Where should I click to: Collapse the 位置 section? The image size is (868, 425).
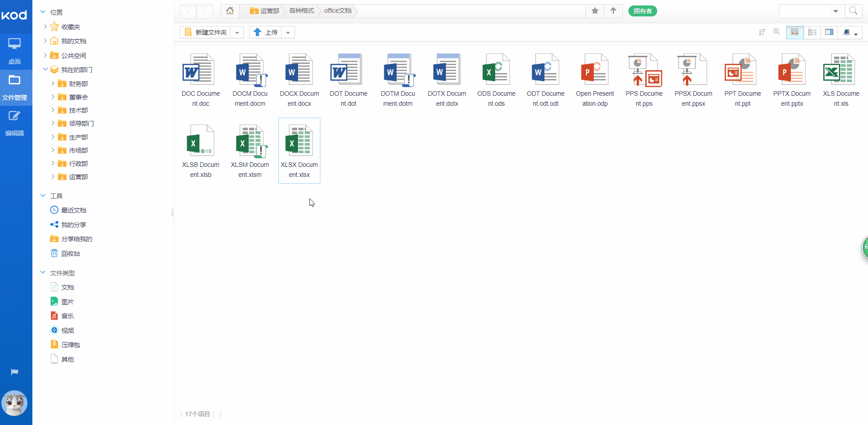click(x=43, y=12)
